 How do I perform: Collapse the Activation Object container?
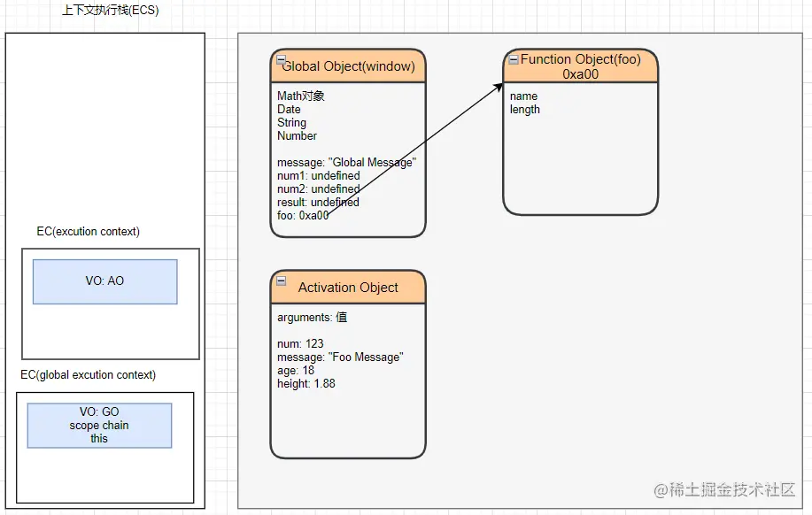282,281
